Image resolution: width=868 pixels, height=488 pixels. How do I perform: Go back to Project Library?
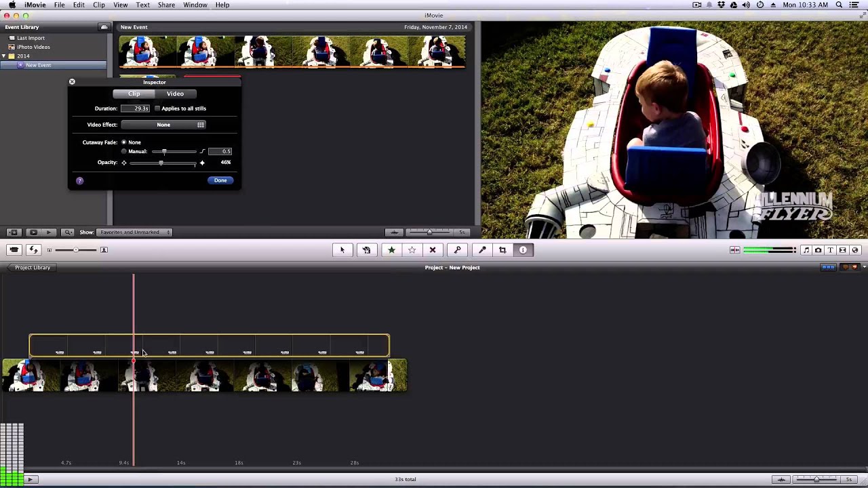click(x=33, y=268)
